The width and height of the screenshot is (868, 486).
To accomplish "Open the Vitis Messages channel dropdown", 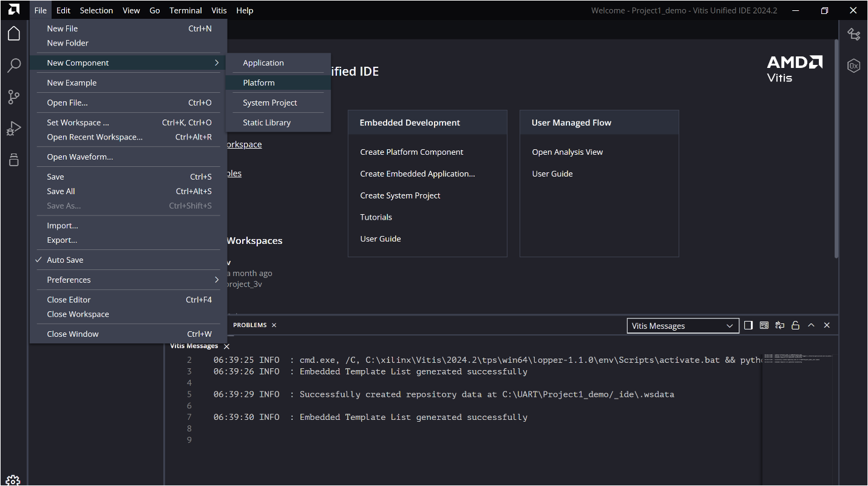I will 683,326.
